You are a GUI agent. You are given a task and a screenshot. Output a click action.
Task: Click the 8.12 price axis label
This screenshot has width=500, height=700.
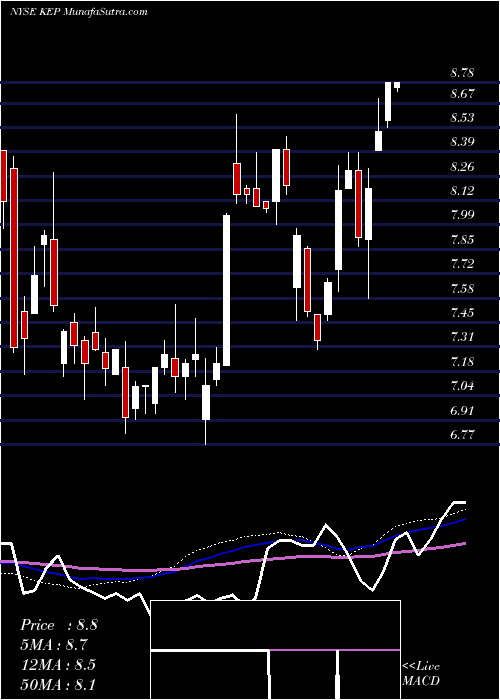point(462,191)
